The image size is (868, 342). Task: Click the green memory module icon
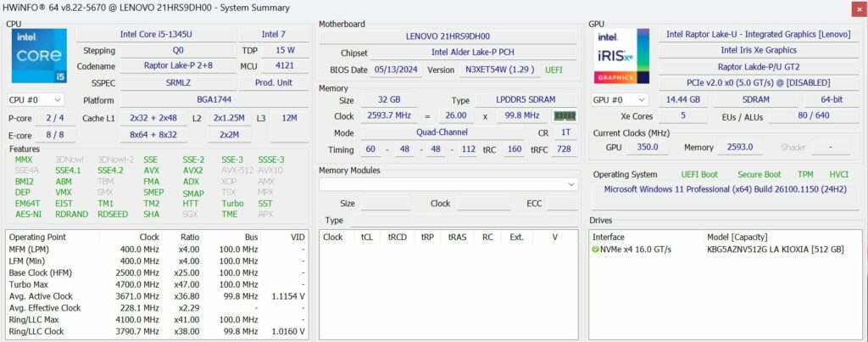(565, 116)
